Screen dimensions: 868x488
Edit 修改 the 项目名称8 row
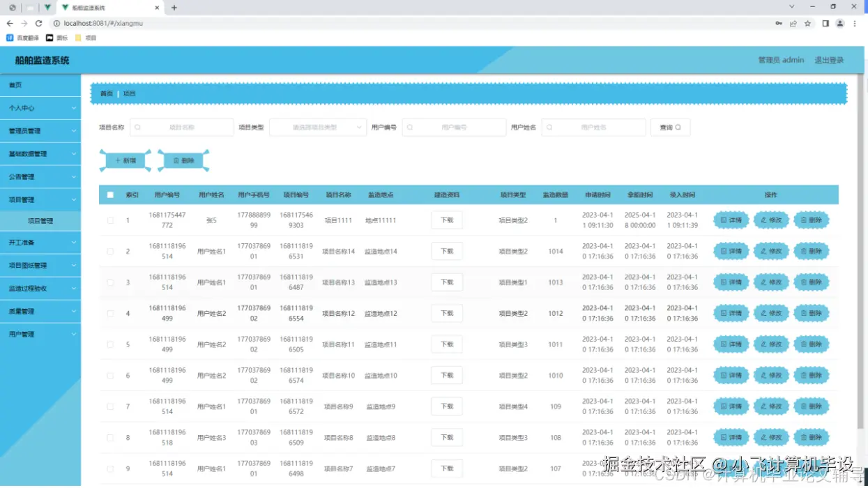point(771,437)
